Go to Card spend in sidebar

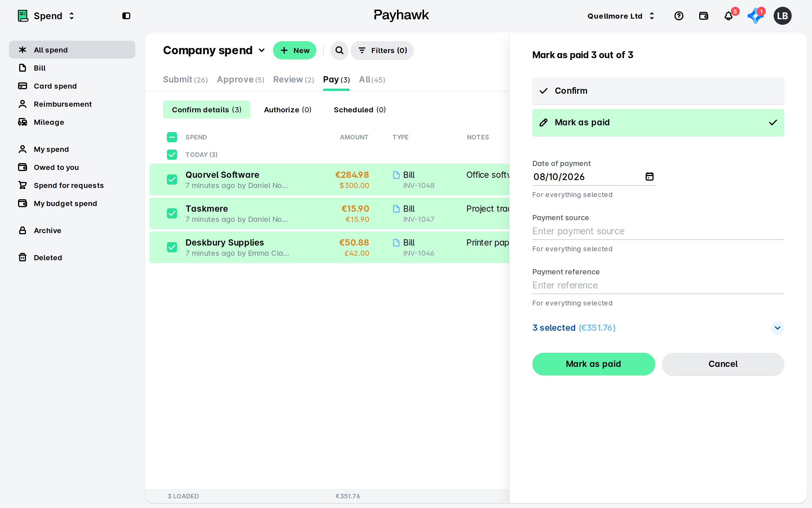(72, 86)
